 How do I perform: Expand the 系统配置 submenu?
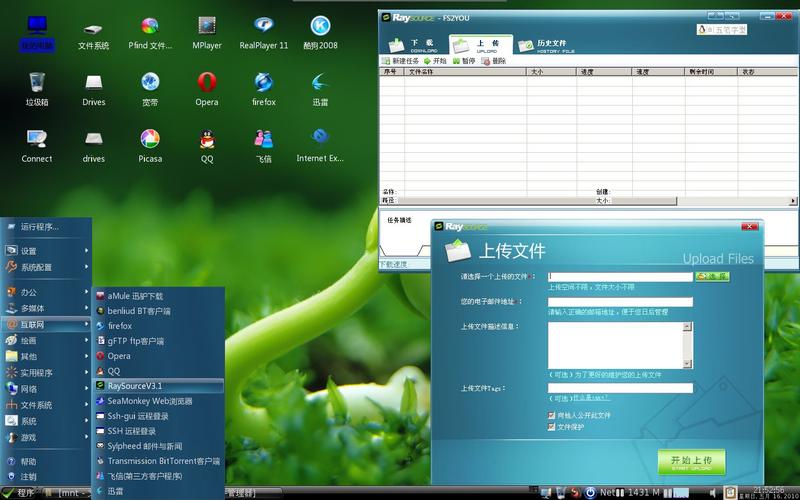[x=46, y=267]
